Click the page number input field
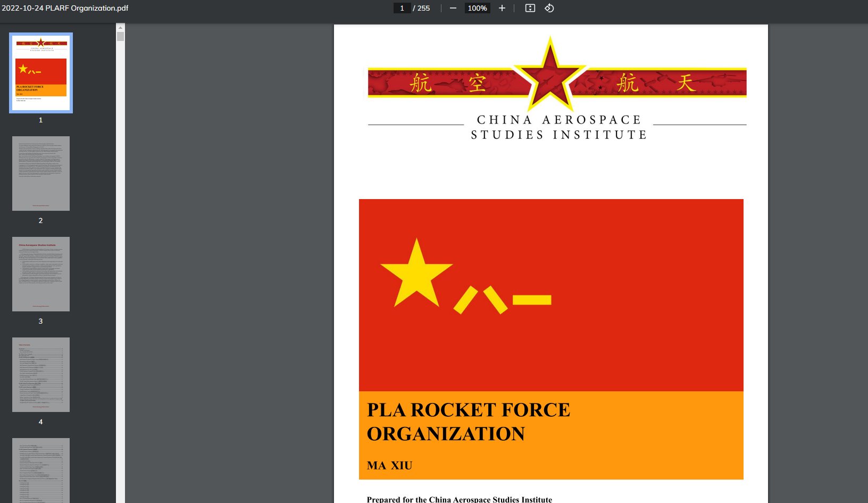This screenshot has height=503, width=868. tap(402, 8)
